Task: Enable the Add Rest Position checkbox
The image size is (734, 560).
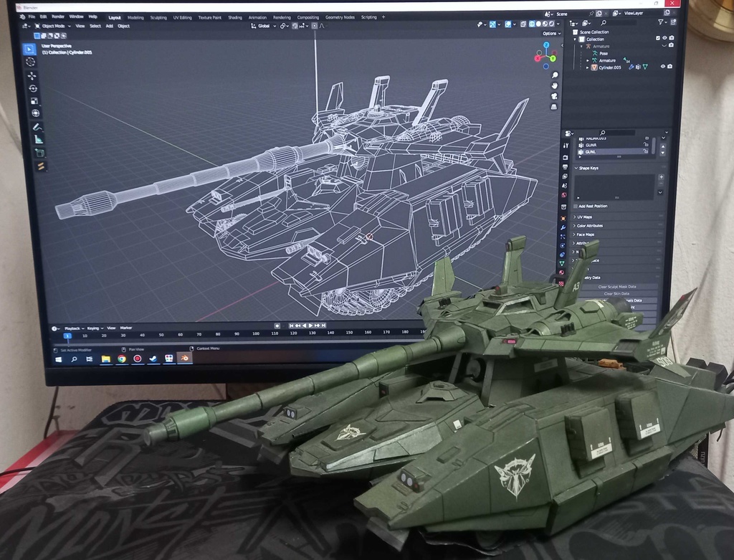Action: [x=576, y=207]
